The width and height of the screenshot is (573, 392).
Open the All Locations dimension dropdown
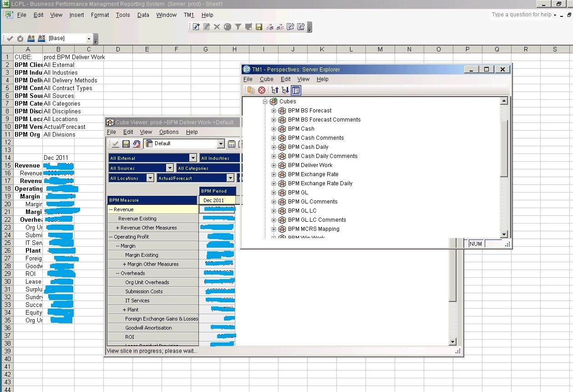click(150, 178)
